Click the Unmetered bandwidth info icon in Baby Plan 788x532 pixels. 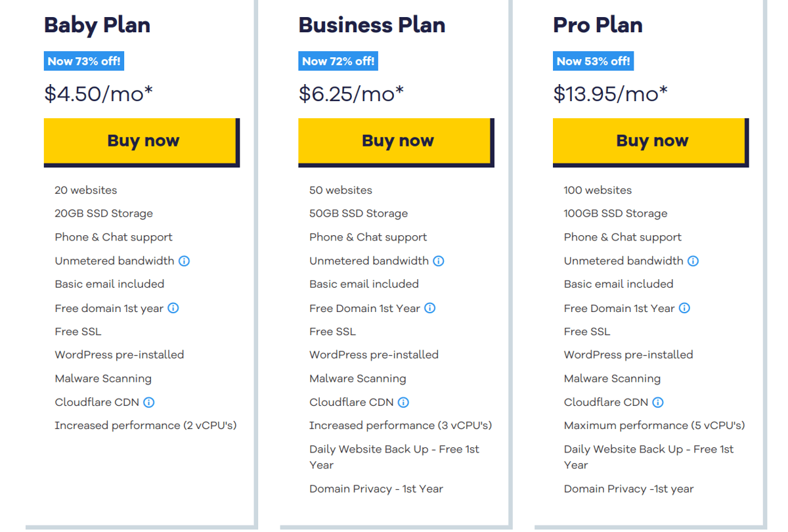coord(184,261)
